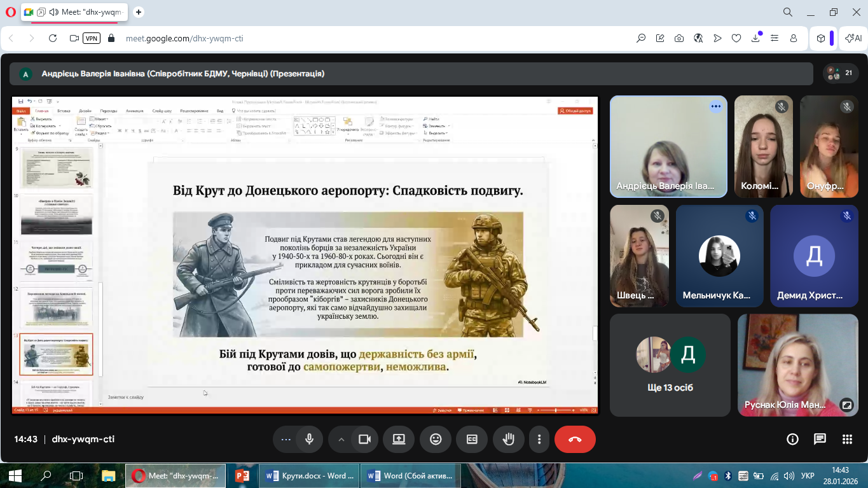Viewport: 868px width, 488px height.
Task: Raise hand in the meeting
Action: tap(509, 439)
